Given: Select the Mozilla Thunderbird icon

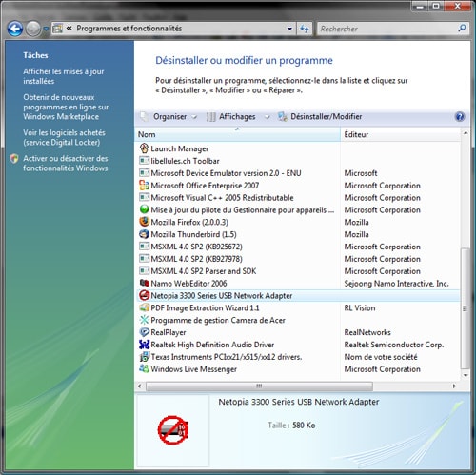Looking at the screenshot, I should click(x=144, y=234).
